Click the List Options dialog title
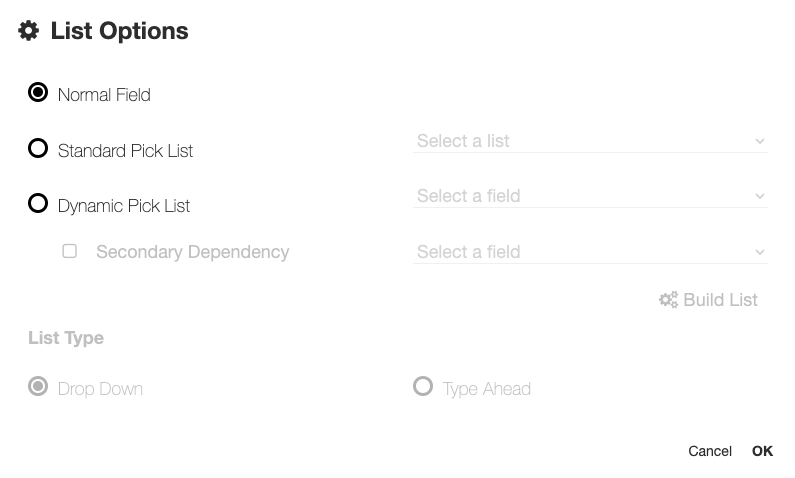The image size is (795, 478). (119, 31)
